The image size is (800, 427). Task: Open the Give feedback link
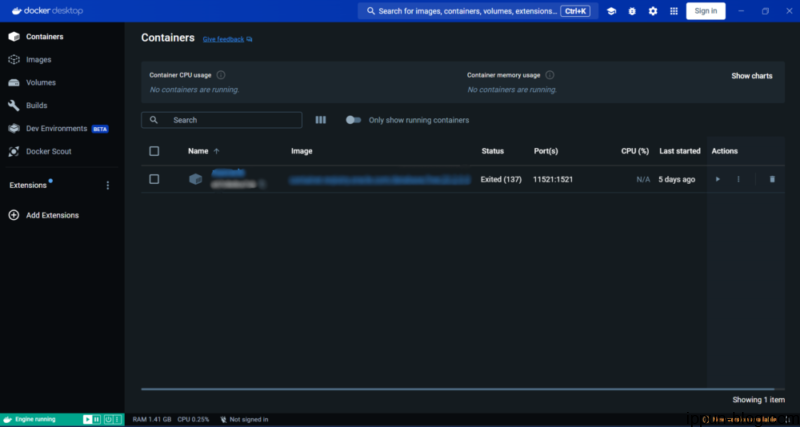pyautogui.click(x=228, y=39)
